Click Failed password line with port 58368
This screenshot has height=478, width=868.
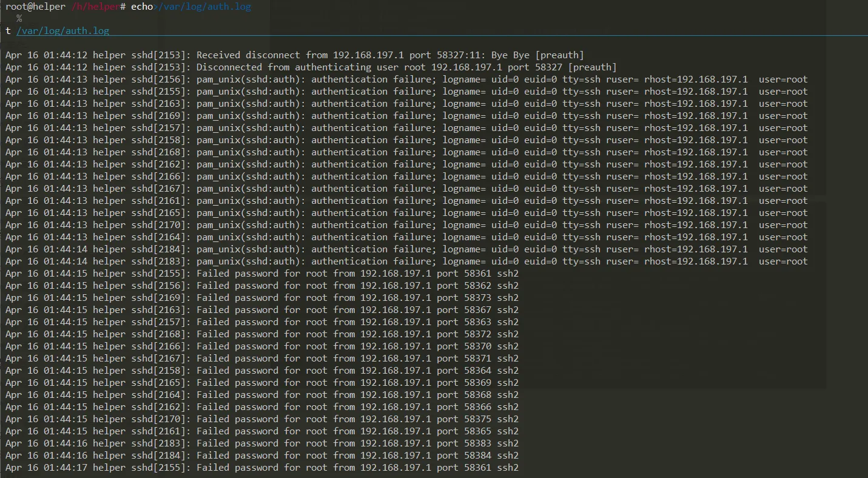click(x=262, y=395)
